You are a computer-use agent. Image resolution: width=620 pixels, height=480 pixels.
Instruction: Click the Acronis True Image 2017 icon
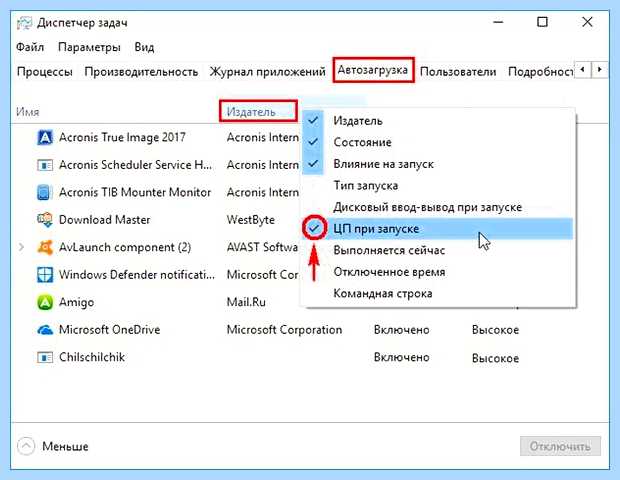click(45, 138)
